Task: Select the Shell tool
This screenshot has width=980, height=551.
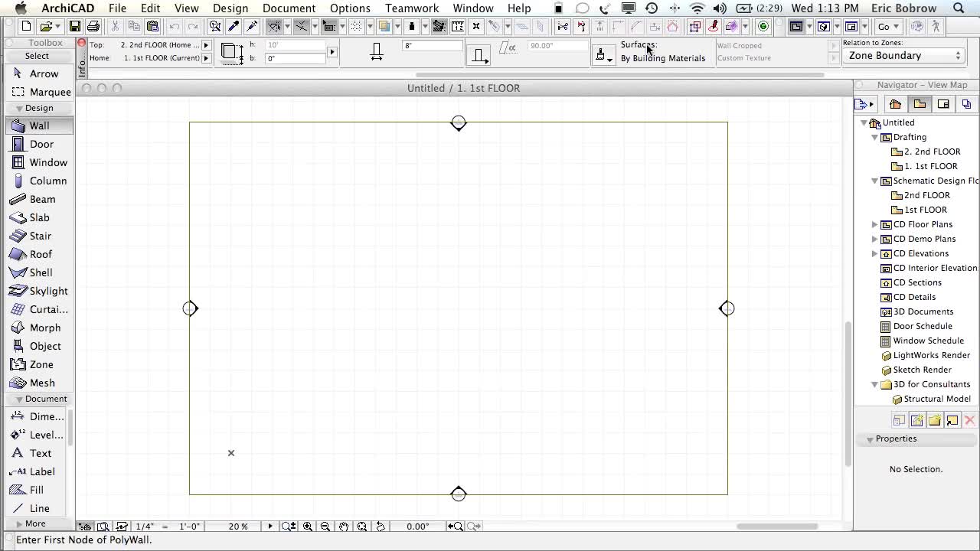Action: 40,272
